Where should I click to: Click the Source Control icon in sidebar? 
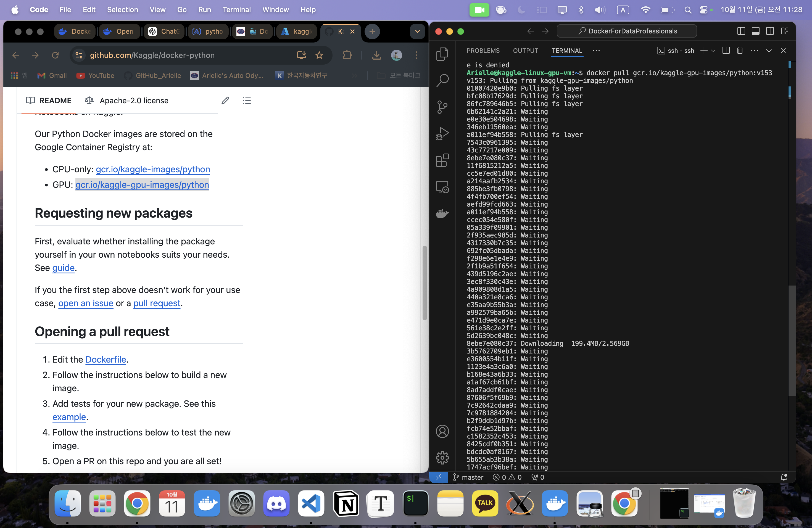point(442,105)
